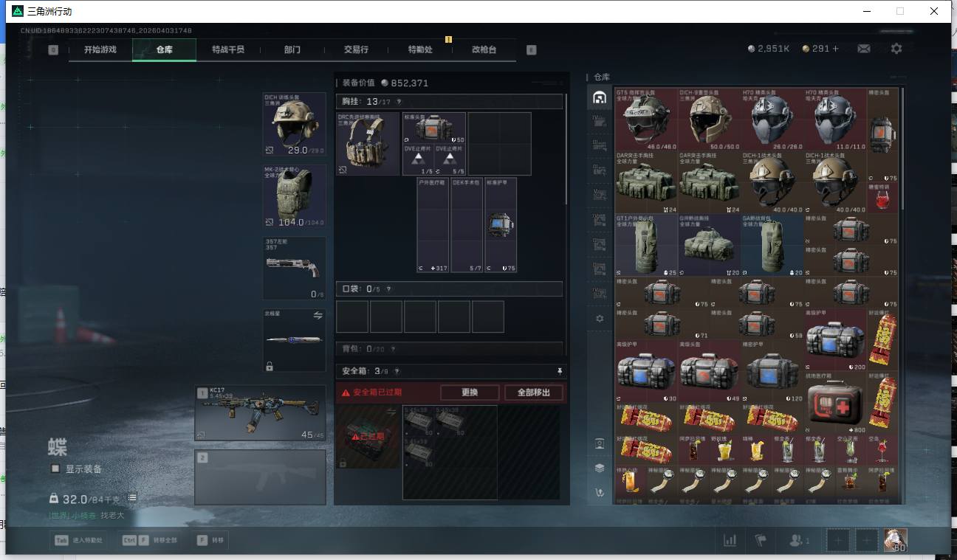Toggle the swap arrows on melee knife slot
Viewport: 957px width, 560px height.
coord(318,316)
